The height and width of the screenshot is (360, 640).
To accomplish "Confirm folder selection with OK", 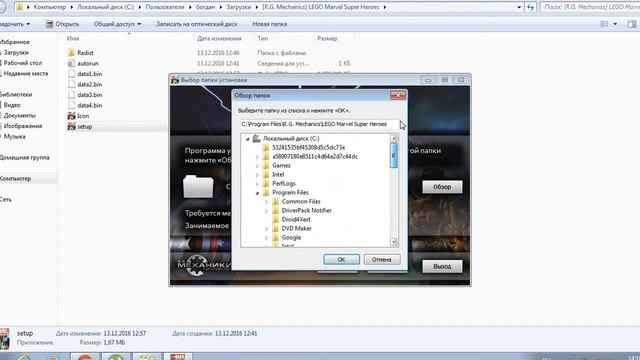I will (341, 259).
